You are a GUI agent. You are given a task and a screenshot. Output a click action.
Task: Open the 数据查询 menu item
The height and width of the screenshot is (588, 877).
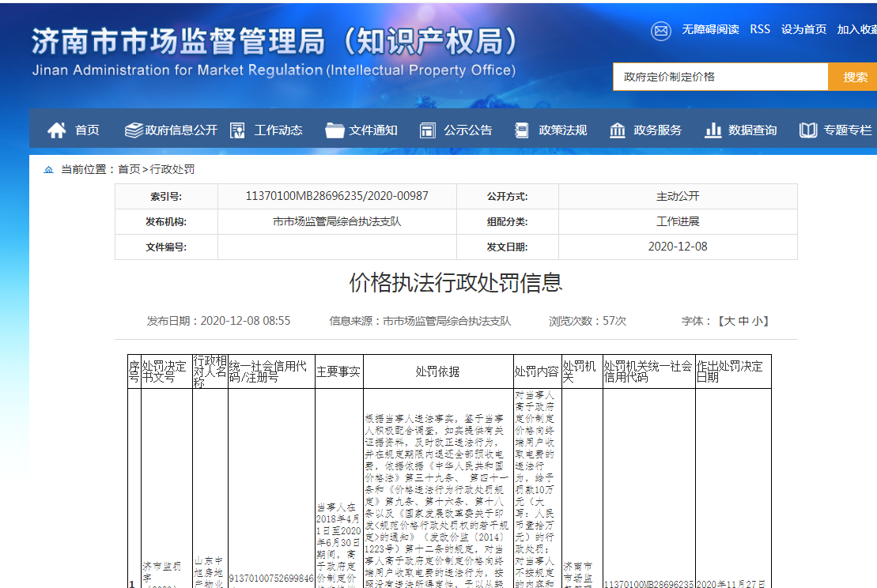[752, 130]
